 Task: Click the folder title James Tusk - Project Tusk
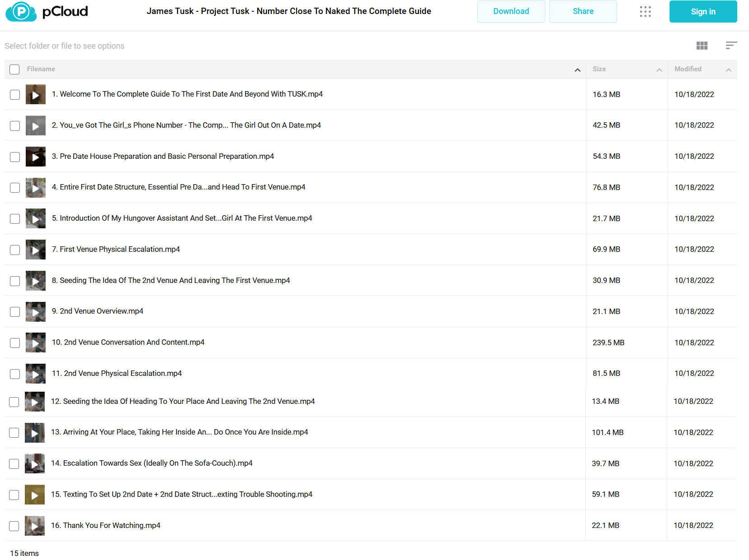(289, 11)
